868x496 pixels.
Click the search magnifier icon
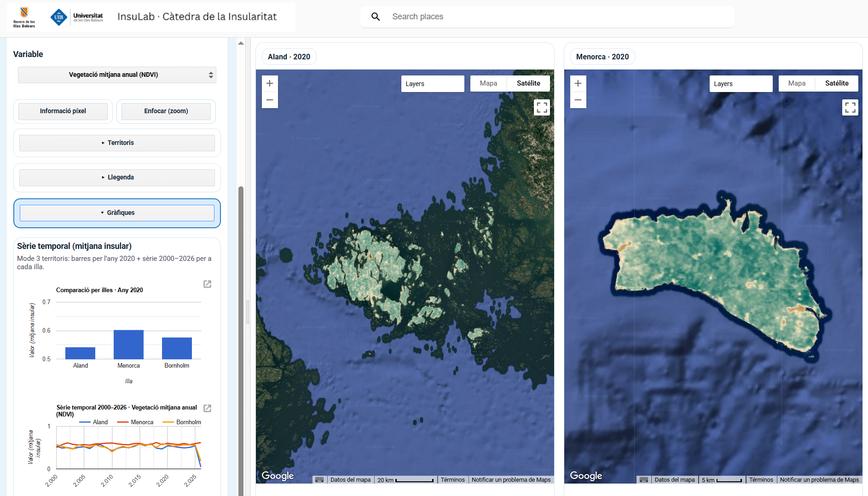376,17
